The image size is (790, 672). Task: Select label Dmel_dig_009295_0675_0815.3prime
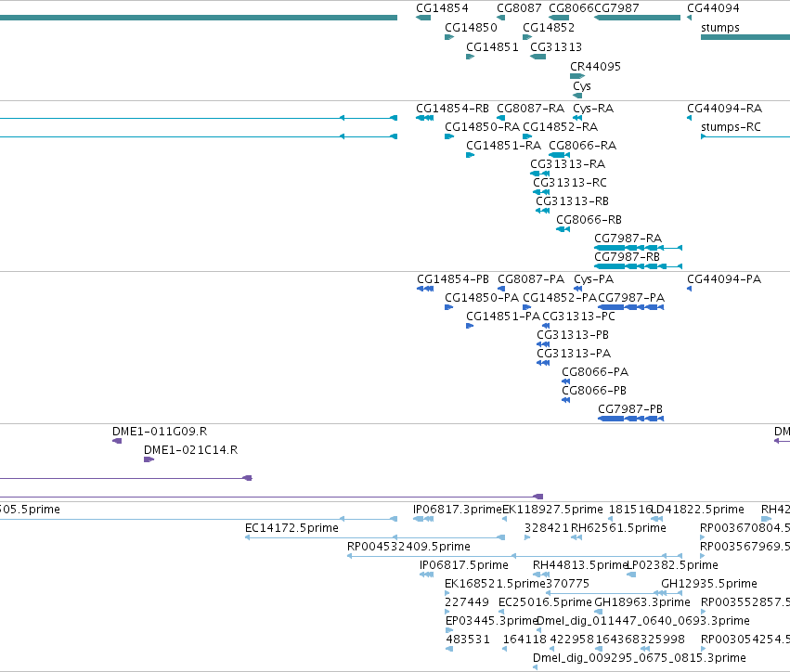(640, 658)
